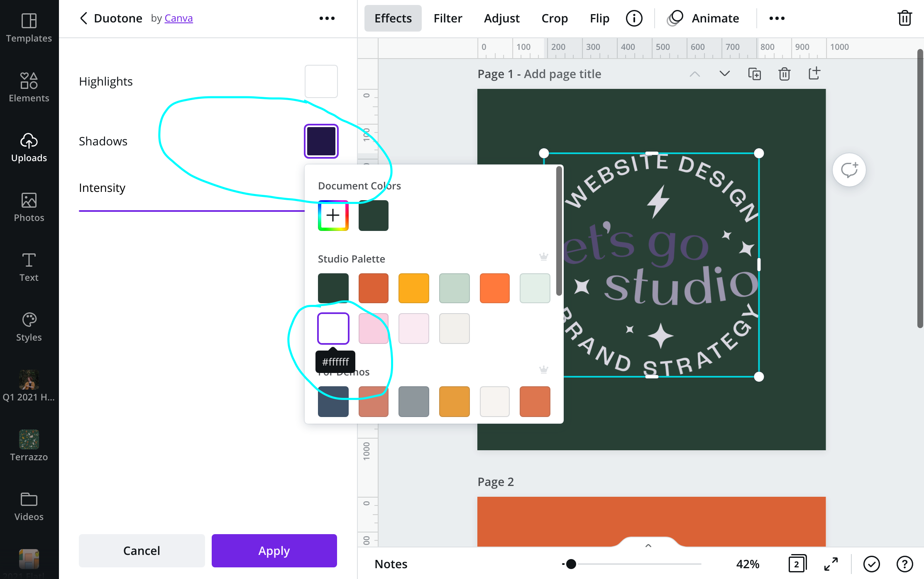Screen dimensions: 924x579
Task: Move page down with chevron arrow
Action: coord(724,74)
